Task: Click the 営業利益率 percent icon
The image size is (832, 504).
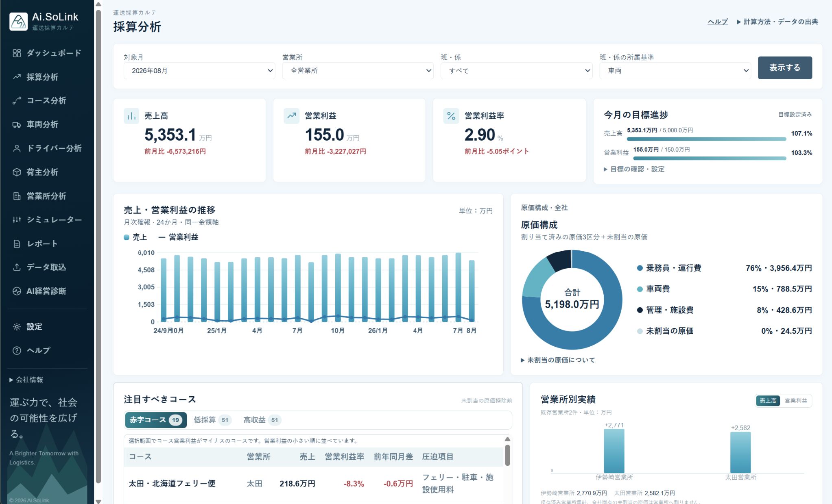Action: (451, 116)
